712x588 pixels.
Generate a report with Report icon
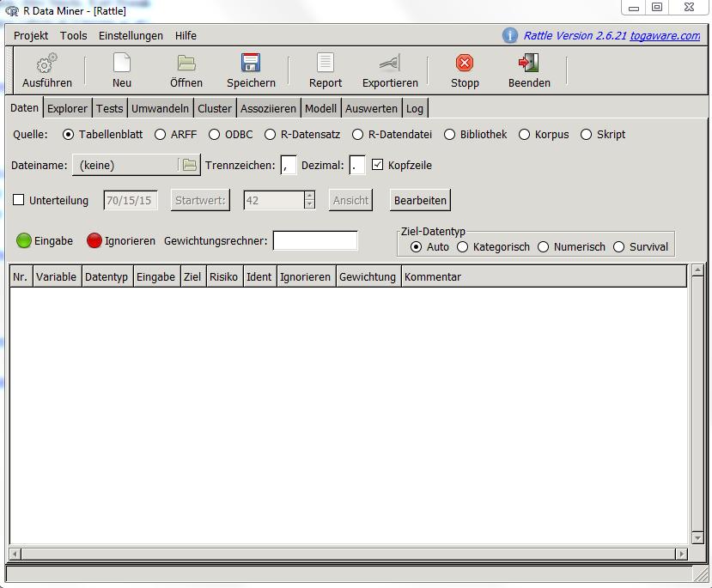click(x=326, y=63)
